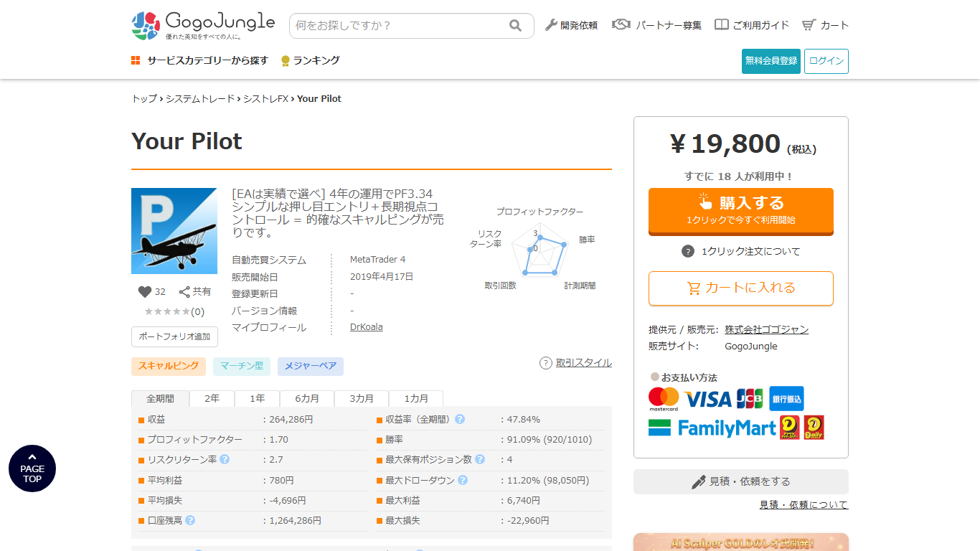Screen dimensions: 980x551
Task: Click the VISA payment logo
Action: click(707, 399)
